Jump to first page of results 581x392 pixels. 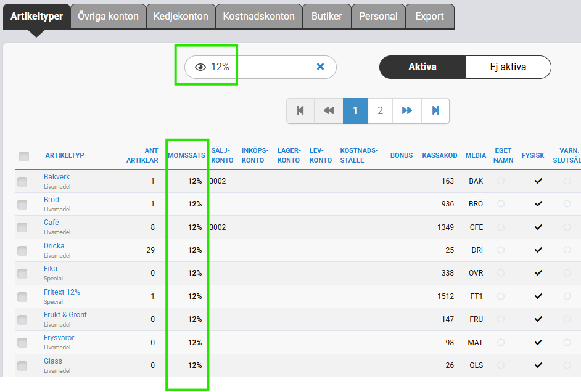tap(300, 111)
